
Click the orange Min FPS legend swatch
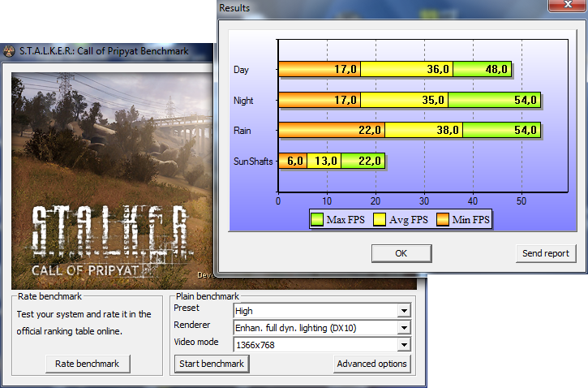tap(443, 219)
